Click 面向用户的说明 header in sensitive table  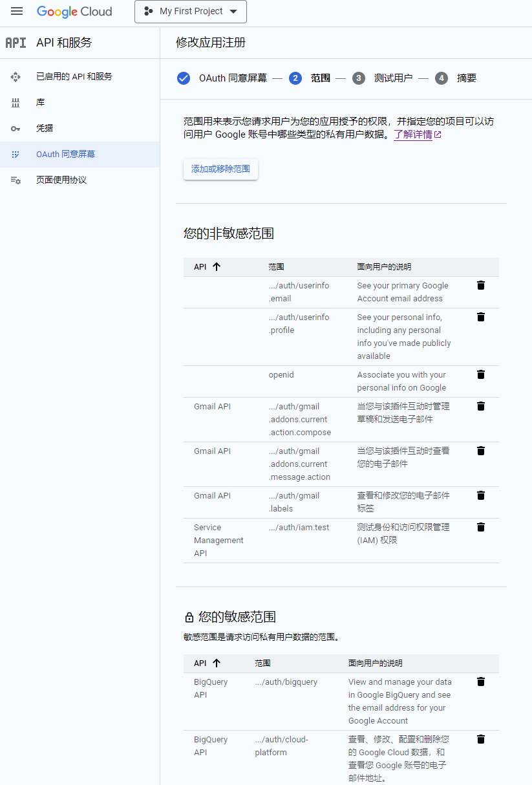click(x=375, y=663)
